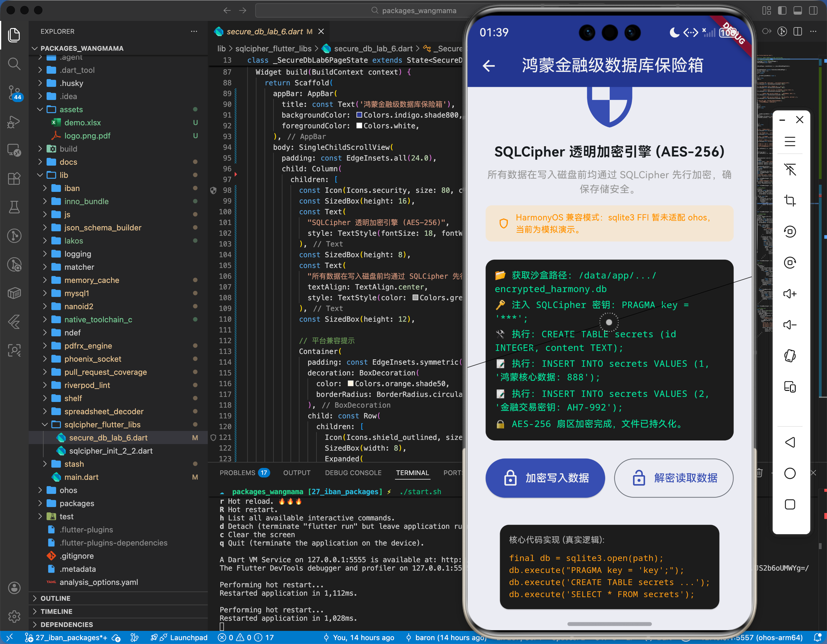Click emulator back triangle button

click(790, 442)
